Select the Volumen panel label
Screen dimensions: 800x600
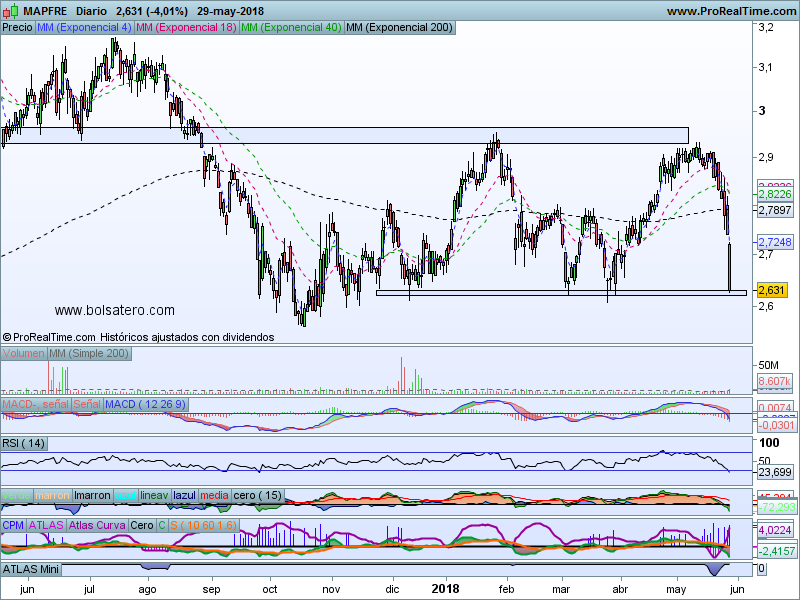coord(23,354)
